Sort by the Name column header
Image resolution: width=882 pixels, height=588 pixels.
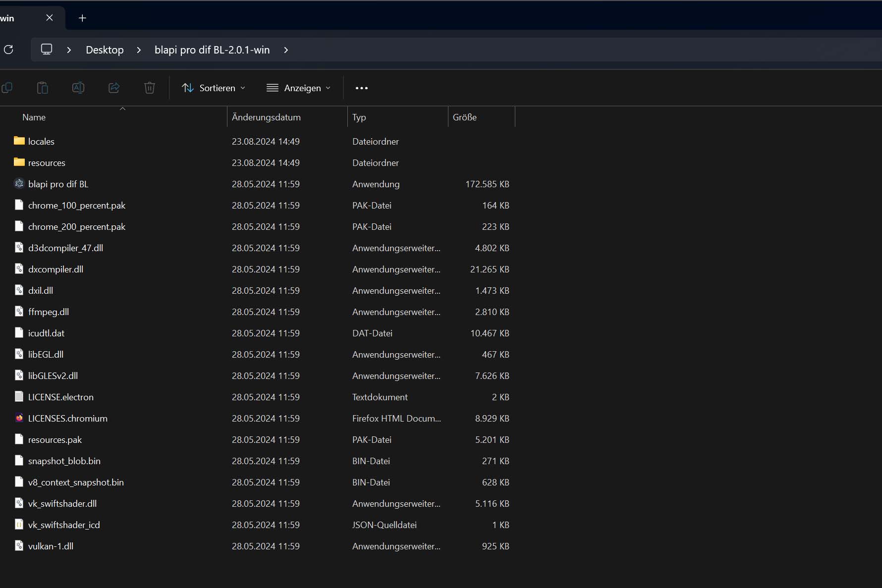pyautogui.click(x=34, y=117)
